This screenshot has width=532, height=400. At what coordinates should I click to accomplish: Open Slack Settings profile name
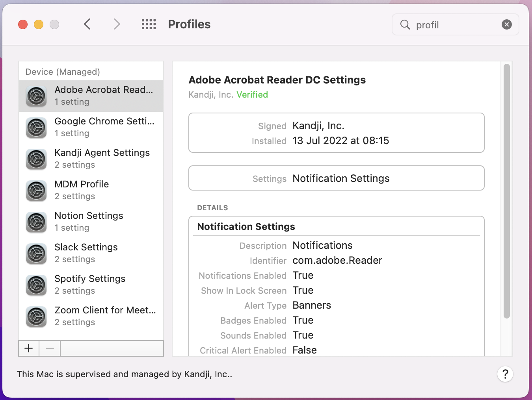pyautogui.click(x=86, y=247)
